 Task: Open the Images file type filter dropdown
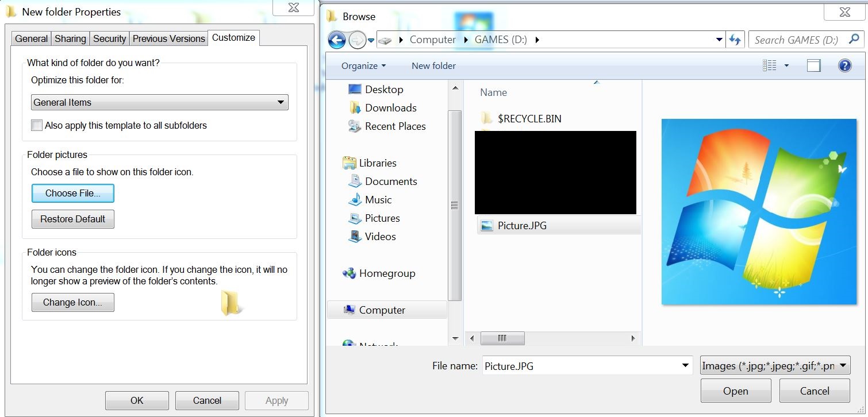775,366
